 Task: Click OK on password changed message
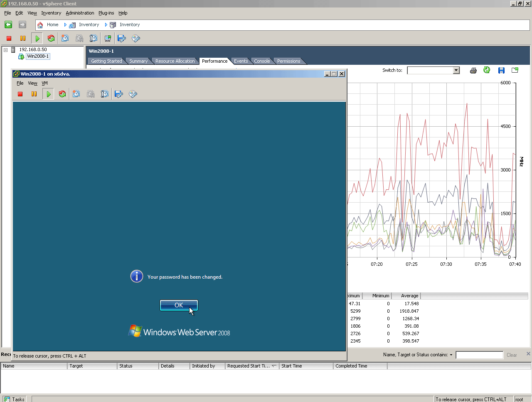(179, 305)
